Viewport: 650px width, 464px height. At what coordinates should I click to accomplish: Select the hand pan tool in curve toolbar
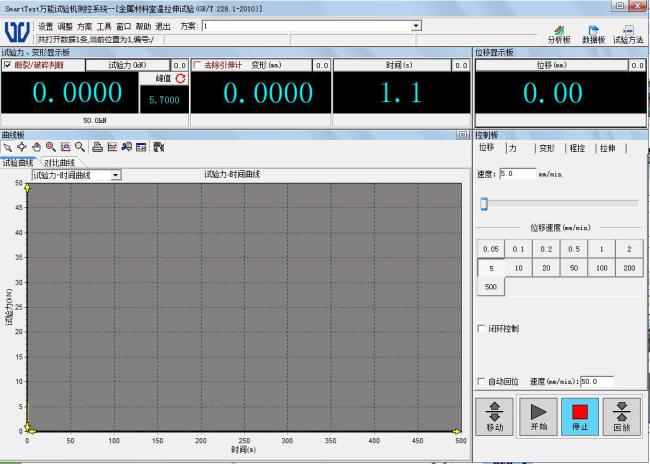point(37,146)
